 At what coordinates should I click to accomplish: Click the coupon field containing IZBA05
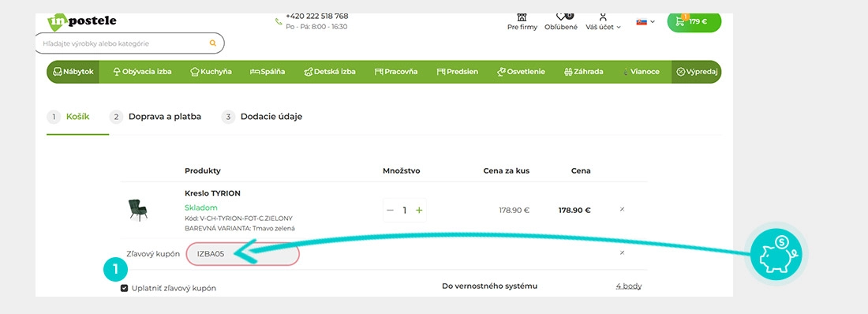pyautogui.click(x=242, y=254)
